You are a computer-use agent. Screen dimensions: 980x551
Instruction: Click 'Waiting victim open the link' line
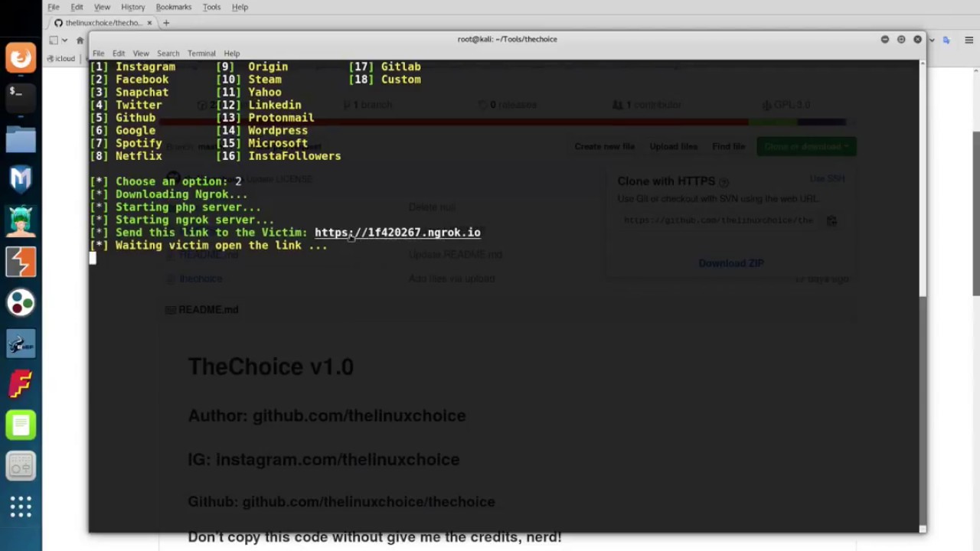208,246
